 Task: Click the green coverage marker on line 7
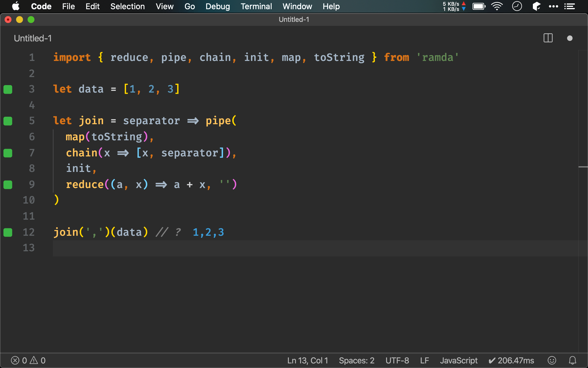click(x=8, y=153)
